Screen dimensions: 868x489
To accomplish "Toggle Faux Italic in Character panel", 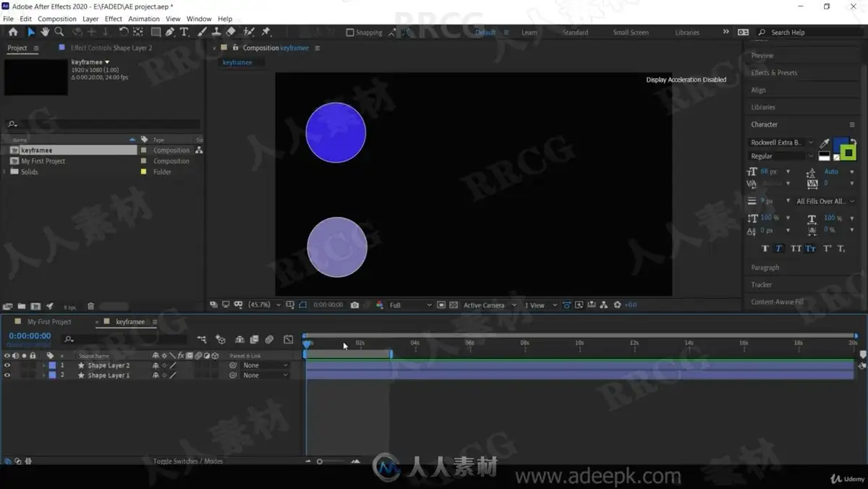I will click(x=779, y=248).
